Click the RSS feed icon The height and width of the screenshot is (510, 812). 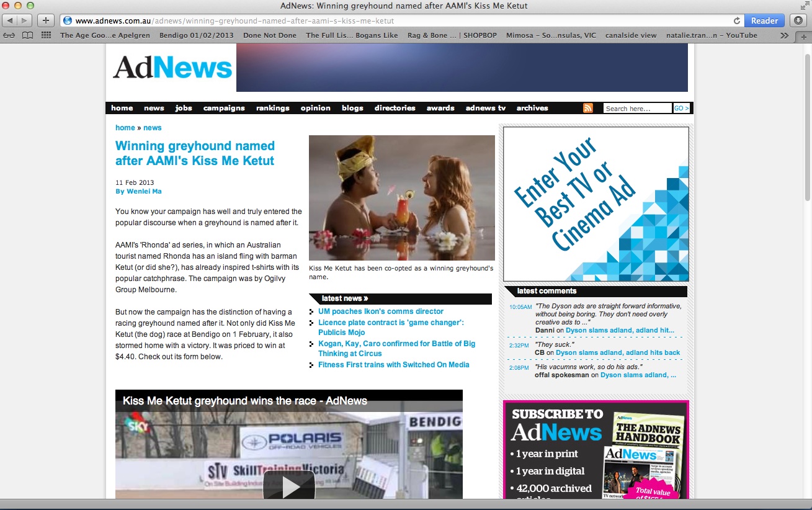click(588, 108)
